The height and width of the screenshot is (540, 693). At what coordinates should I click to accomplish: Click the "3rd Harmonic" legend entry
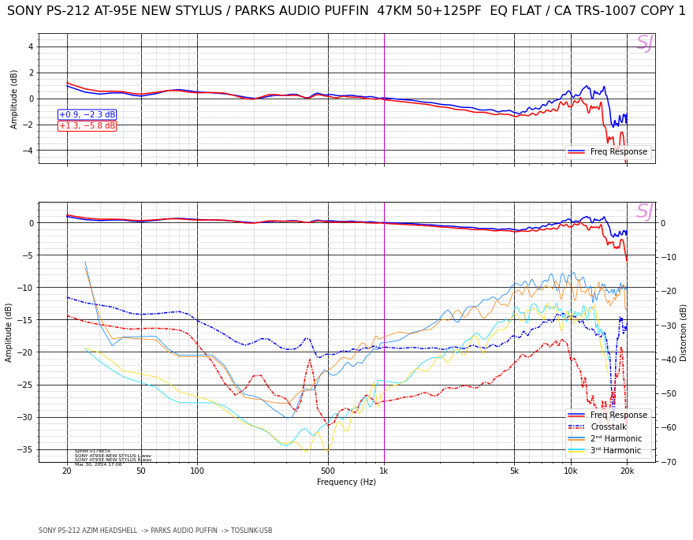615,450
